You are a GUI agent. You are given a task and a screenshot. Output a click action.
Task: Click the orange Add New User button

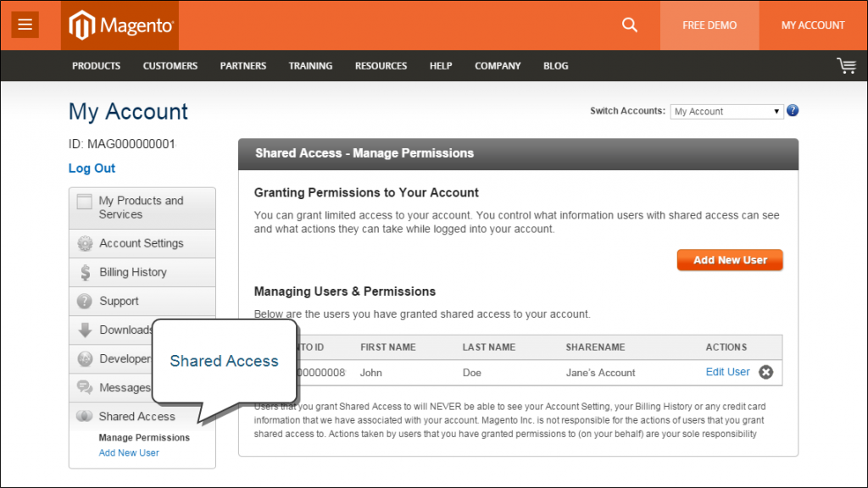tap(730, 260)
